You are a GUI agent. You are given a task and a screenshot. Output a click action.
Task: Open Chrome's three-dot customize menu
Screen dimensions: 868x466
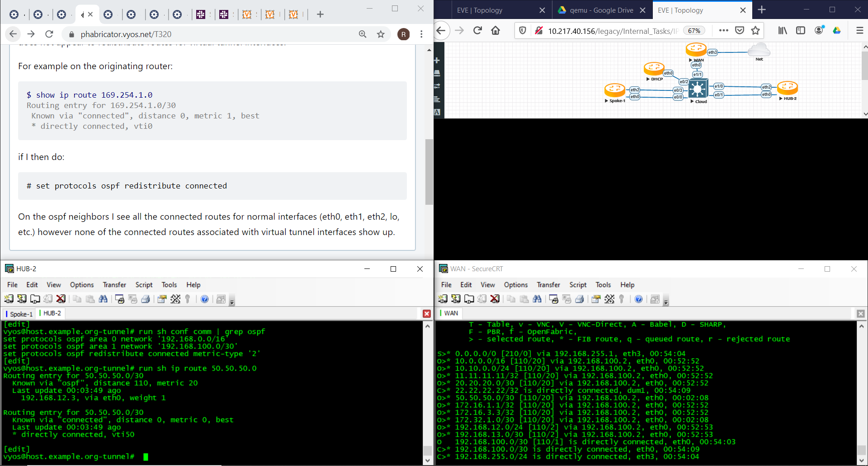point(421,34)
